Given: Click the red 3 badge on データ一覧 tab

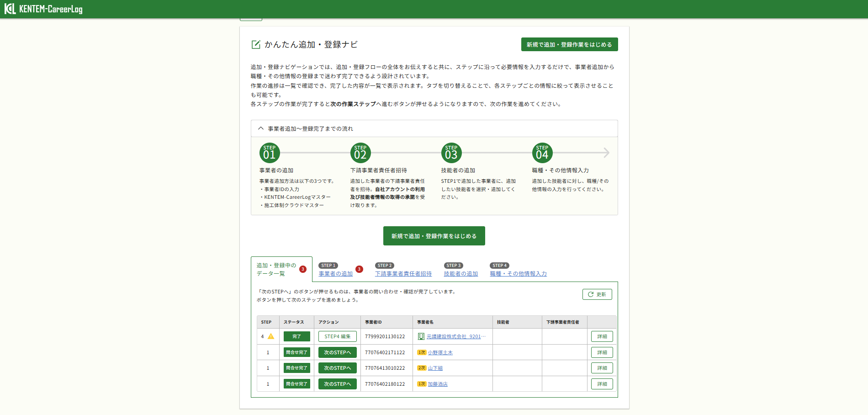Looking at the screenshot, I should point(303,270).
